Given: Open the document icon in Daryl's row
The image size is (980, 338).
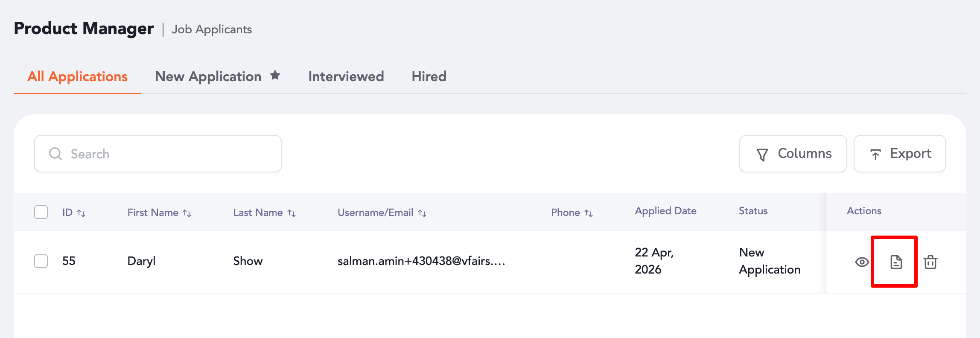Looking at the screenshot, I should (x=896, y=262).
